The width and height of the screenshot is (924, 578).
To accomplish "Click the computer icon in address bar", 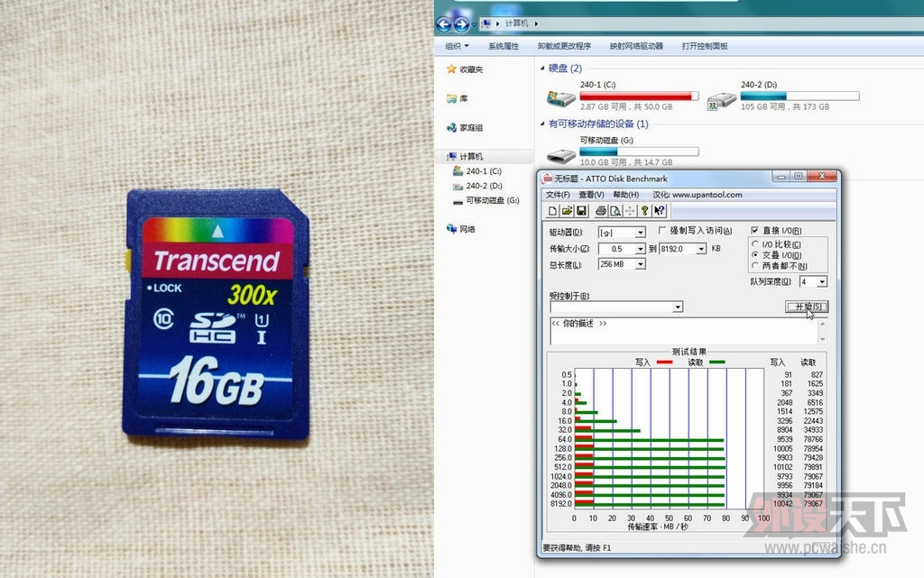I will point(485,23).
